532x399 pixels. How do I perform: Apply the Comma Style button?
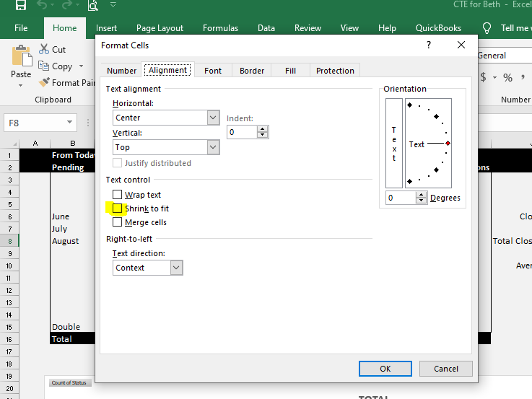523,78
